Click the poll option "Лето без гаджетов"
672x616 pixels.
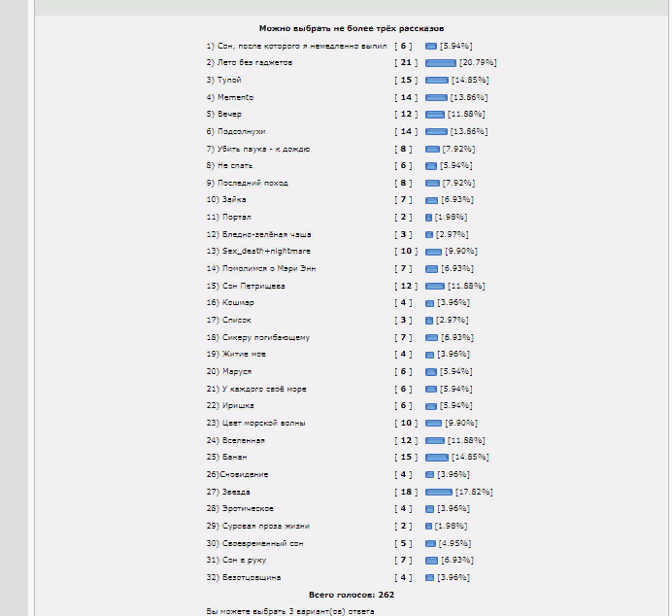(256, 63)
